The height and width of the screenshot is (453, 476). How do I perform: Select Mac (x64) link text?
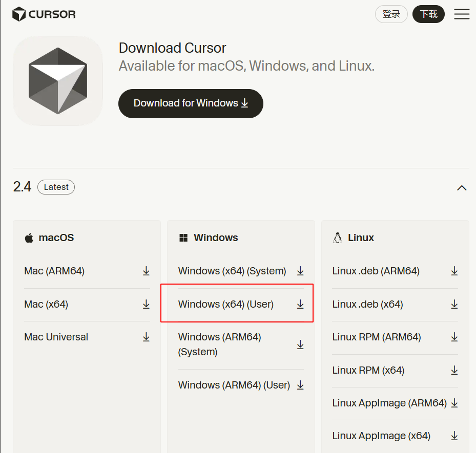pos(46,304)
